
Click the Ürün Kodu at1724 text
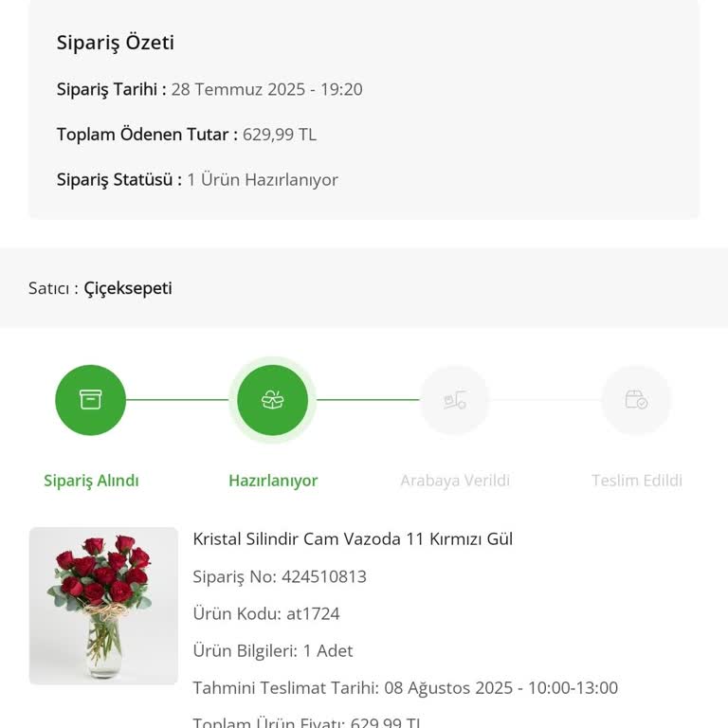266,613
